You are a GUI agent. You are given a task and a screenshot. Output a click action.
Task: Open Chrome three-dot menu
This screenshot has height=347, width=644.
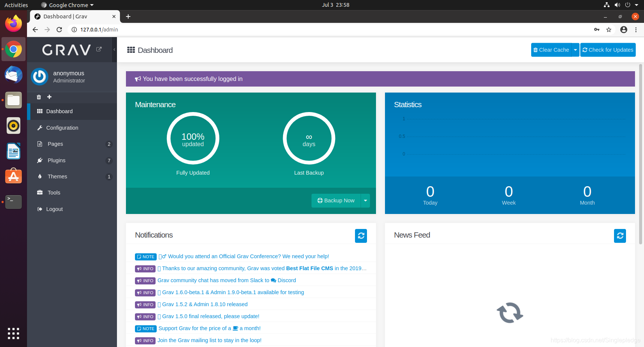636,30
